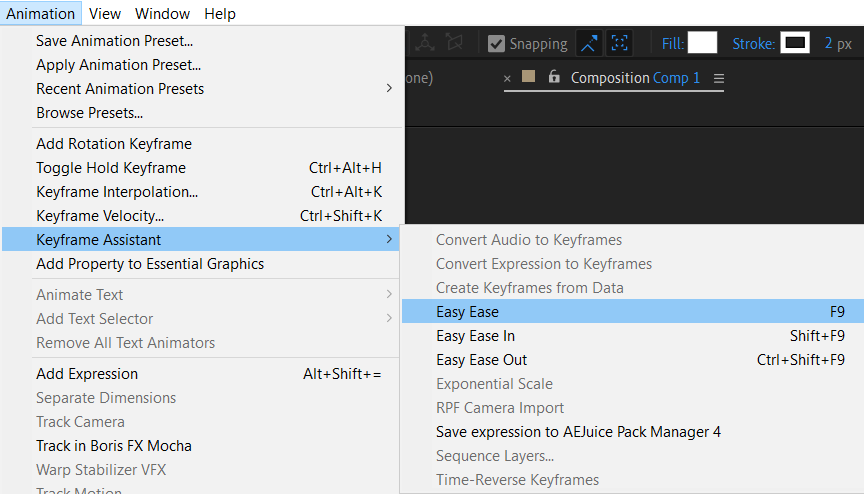This screenshot has height=494, width=864.
Task: Open the Window menu
Action: point(162,13)
